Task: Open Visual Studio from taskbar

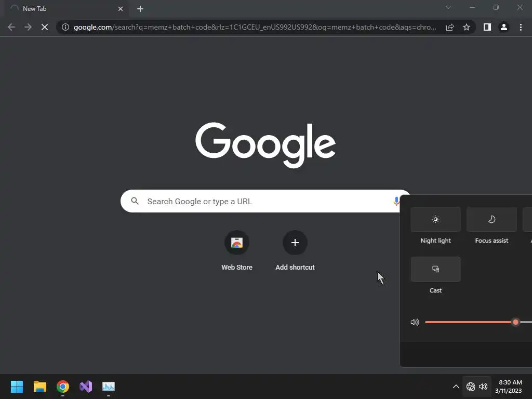Action: [86, 387]
